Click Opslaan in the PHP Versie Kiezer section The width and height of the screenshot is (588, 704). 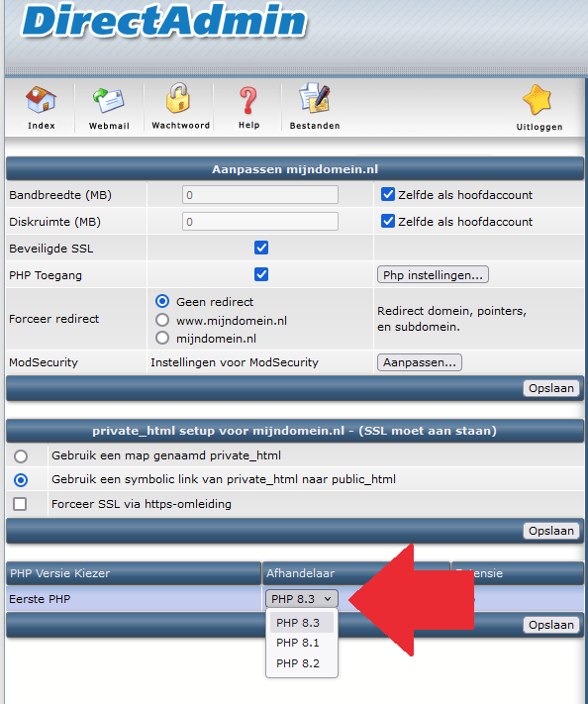click(551, 625)
